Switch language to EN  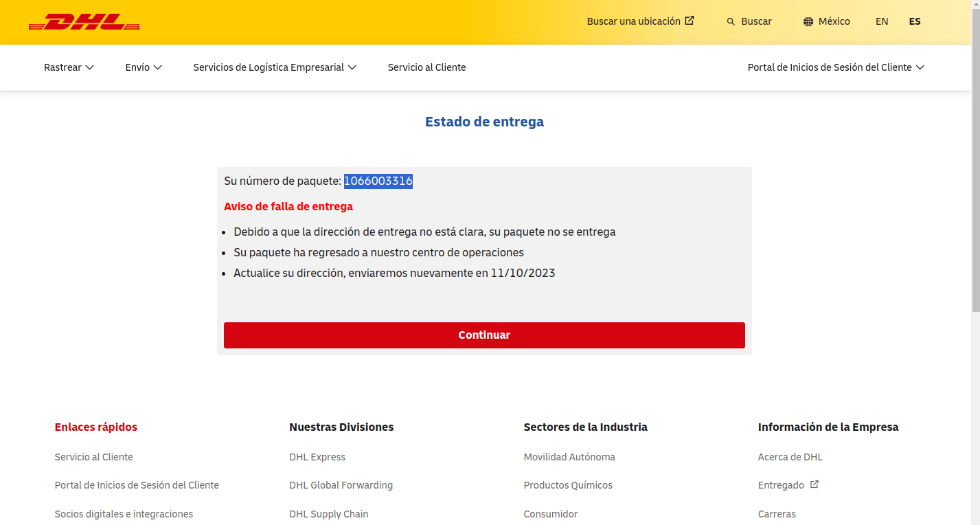click(x=882, y=21)
